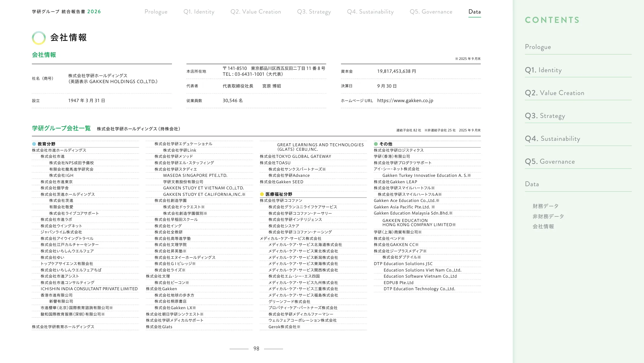Click 株式会社学研ロジスティクス entry

[399, 150]
